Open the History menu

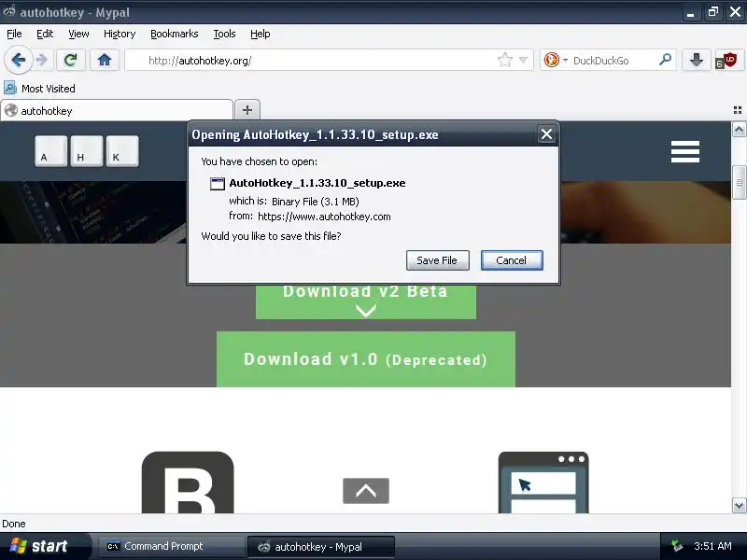point(120,34)
